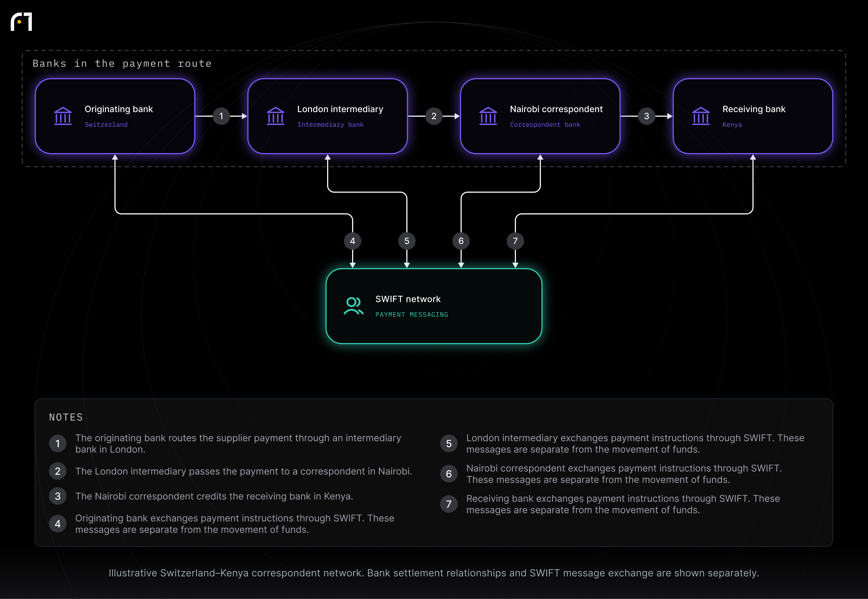Click note about routing through intermediary bank in London
868x599 pixels.
coord(238,444)
